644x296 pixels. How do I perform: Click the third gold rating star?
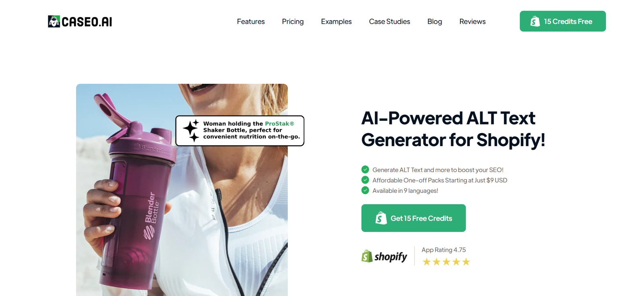(x=446, y=262)
